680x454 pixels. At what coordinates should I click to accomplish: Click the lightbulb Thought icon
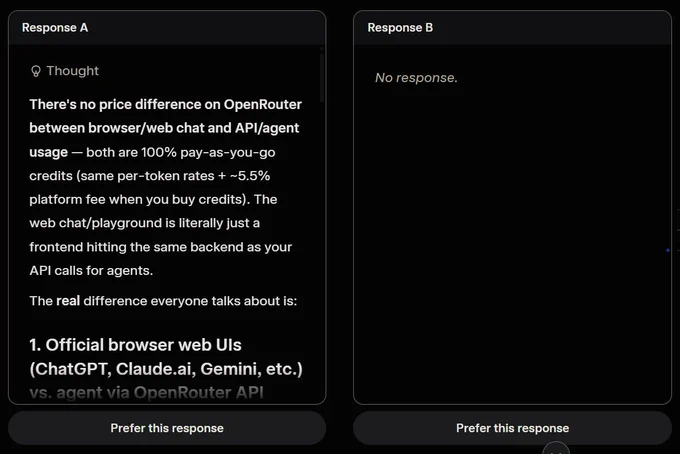pos(36,71)
